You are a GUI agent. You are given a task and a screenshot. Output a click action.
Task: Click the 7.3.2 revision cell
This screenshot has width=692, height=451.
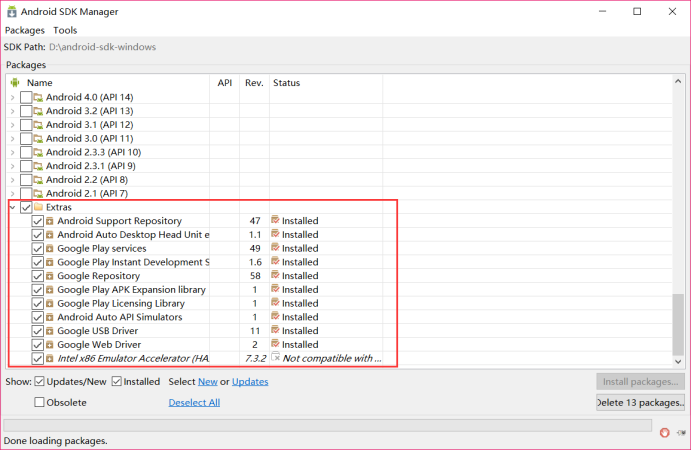click(x=256, y=359)
